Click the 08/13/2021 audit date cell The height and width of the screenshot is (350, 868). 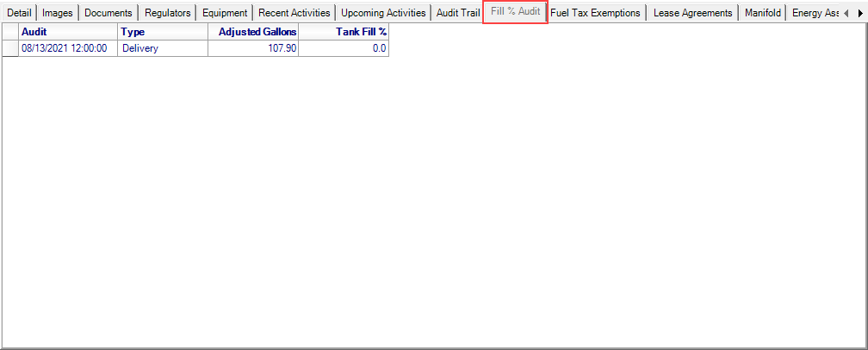coord(67,48)
